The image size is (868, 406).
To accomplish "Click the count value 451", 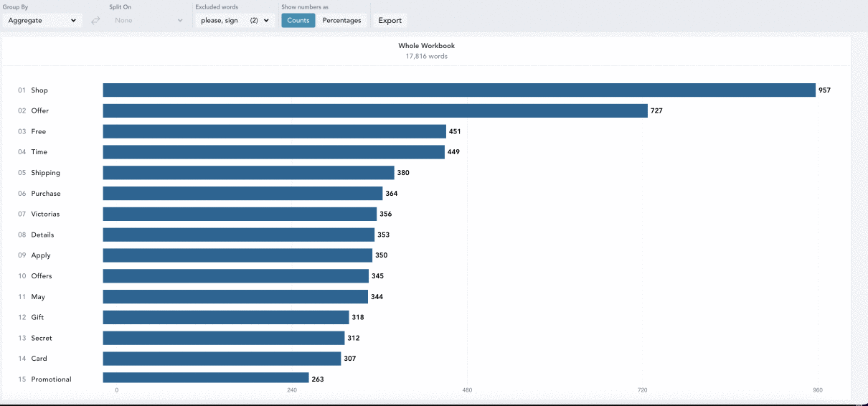I will 455,131.
